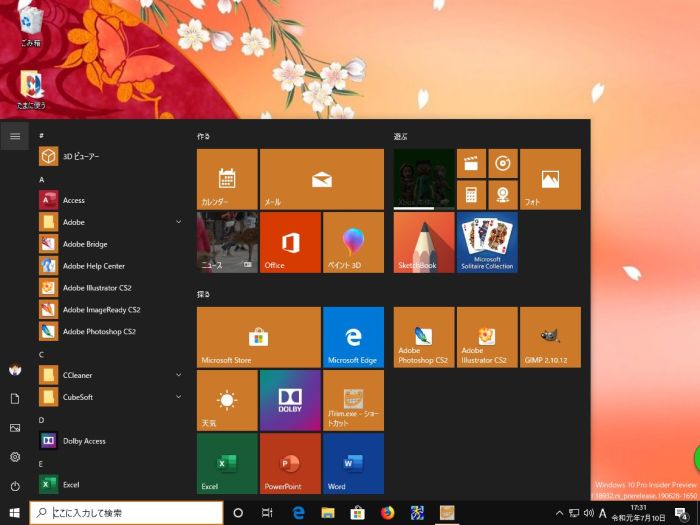Open the small Calculator tile
Screen dimensions: 700x525
tap(471, 195)
